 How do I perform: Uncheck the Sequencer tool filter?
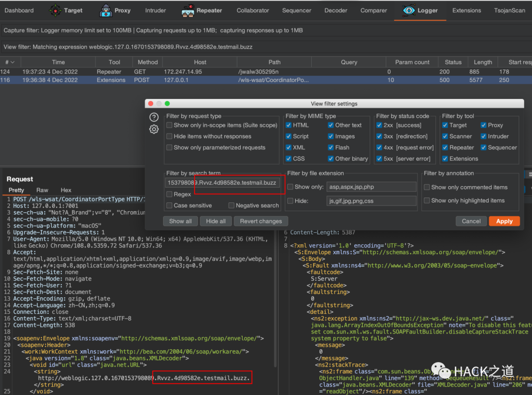click(484, 148)
